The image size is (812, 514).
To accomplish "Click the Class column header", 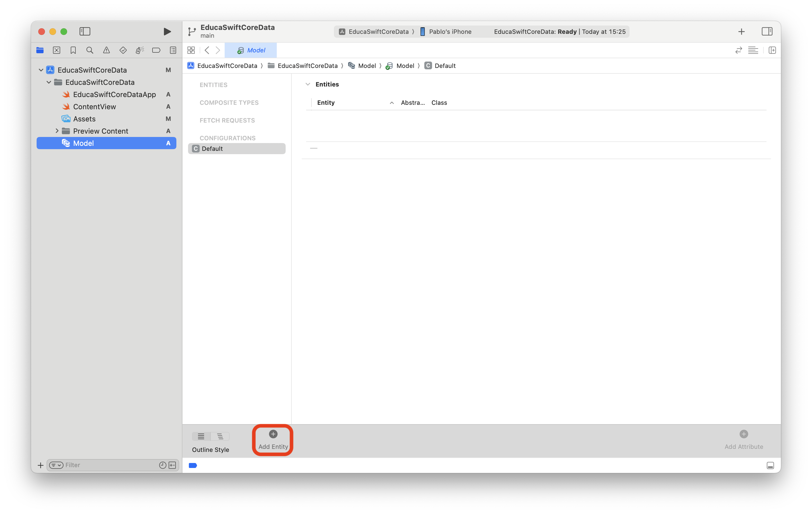I will (439, 103).
